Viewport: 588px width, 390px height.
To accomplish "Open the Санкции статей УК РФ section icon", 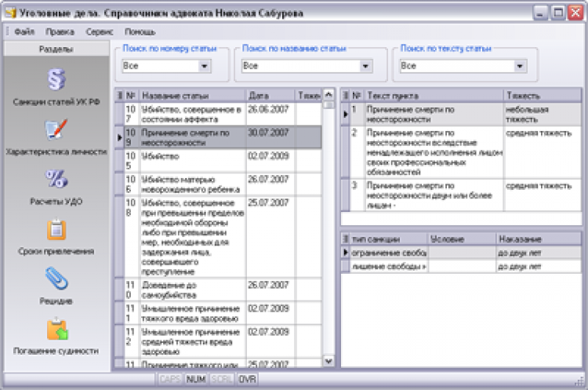I will (x=56, y=79).
